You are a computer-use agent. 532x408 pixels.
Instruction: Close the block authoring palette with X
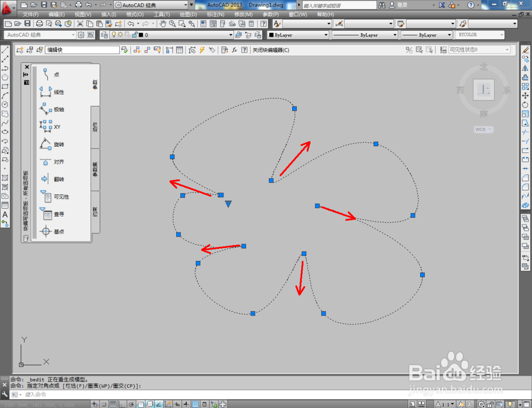coord(27,67)
